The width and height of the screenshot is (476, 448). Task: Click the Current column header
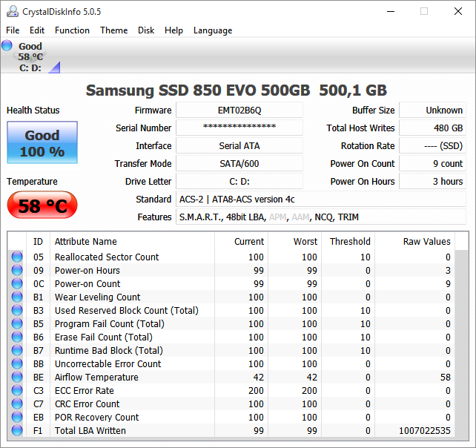point(242,242)
